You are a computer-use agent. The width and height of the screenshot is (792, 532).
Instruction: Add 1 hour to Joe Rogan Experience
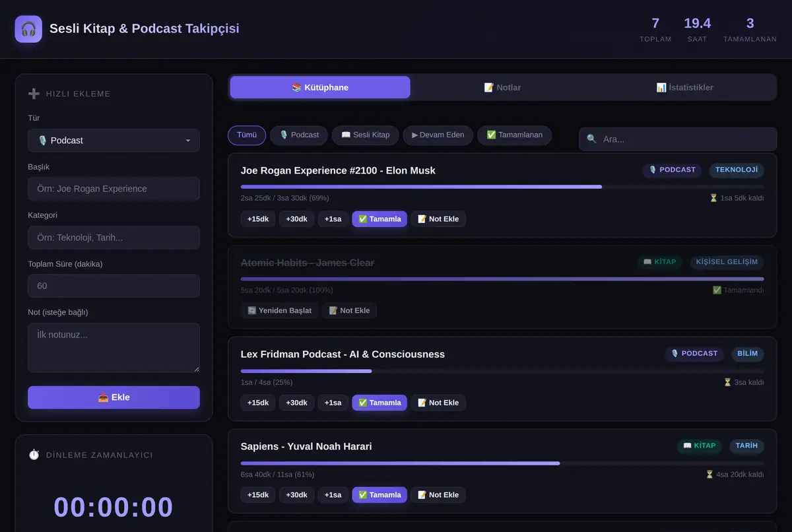tap(333, 219)
